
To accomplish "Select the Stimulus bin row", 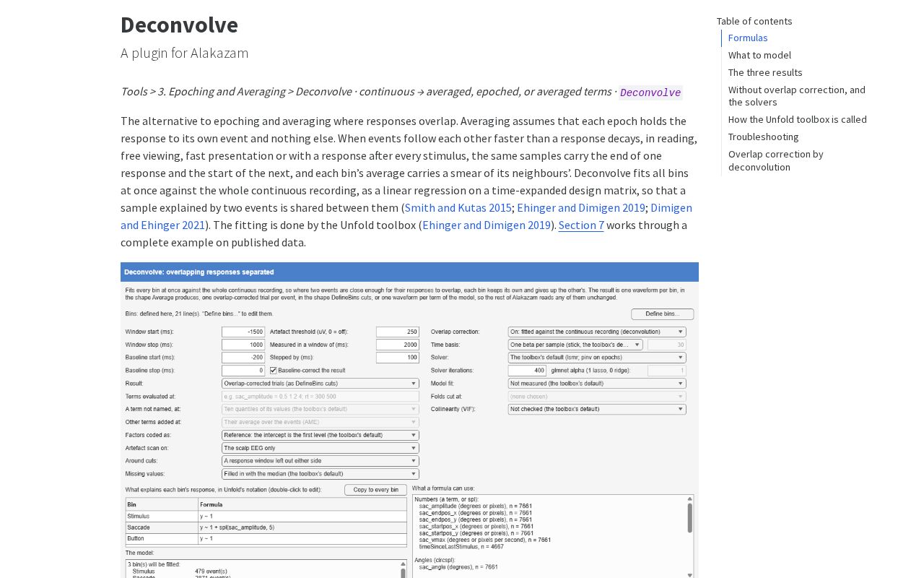I will (266, 517).
